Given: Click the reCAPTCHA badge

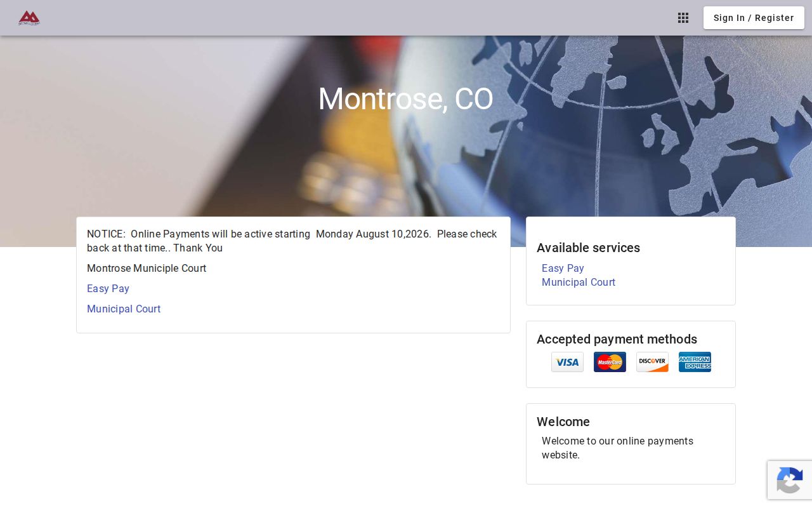Looking at the screenshot, I should 790,480.
